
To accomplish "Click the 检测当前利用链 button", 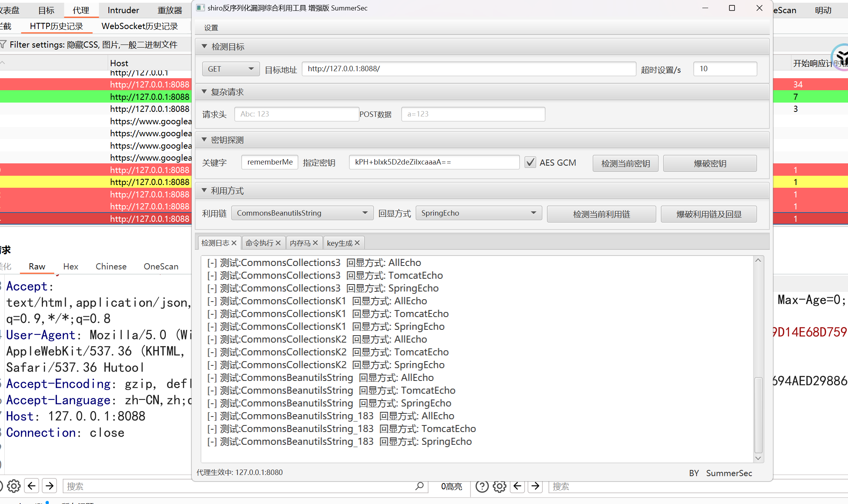I will coord(601,214).
